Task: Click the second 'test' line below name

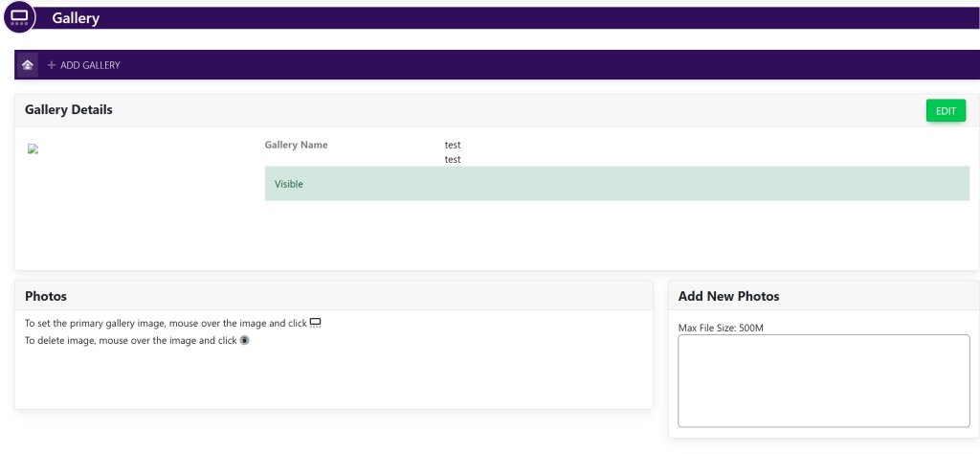Action: tap(453, 160)
